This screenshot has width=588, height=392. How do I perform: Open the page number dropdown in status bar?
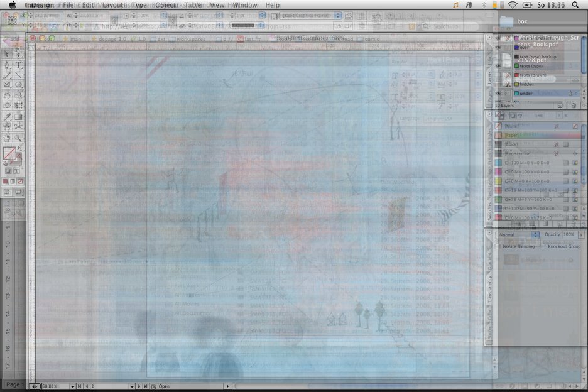coord(132,386)
